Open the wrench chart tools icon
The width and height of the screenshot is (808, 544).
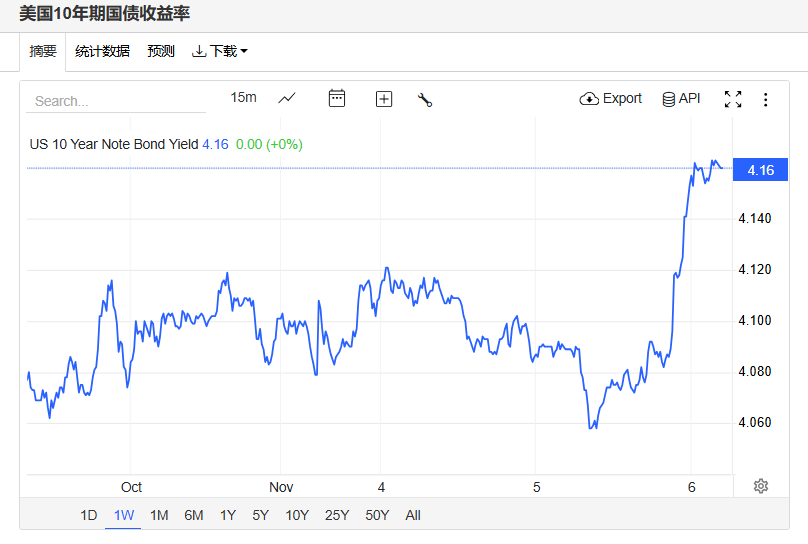[425, 99]
